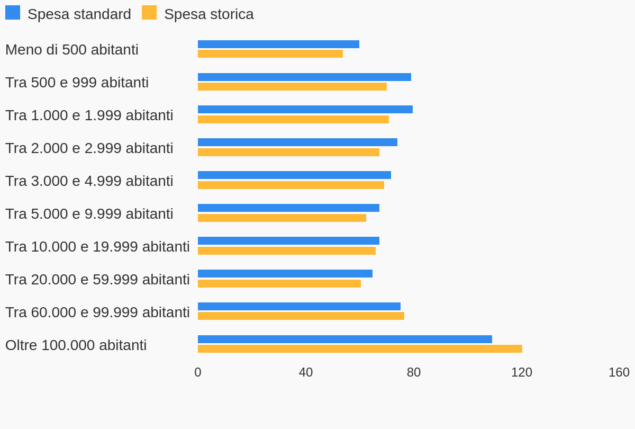This screenshot has width=635, height=429.
Task: Select blue bar for Tra 20.000 e 59.999 abitanti
Action: pos(285,273)
